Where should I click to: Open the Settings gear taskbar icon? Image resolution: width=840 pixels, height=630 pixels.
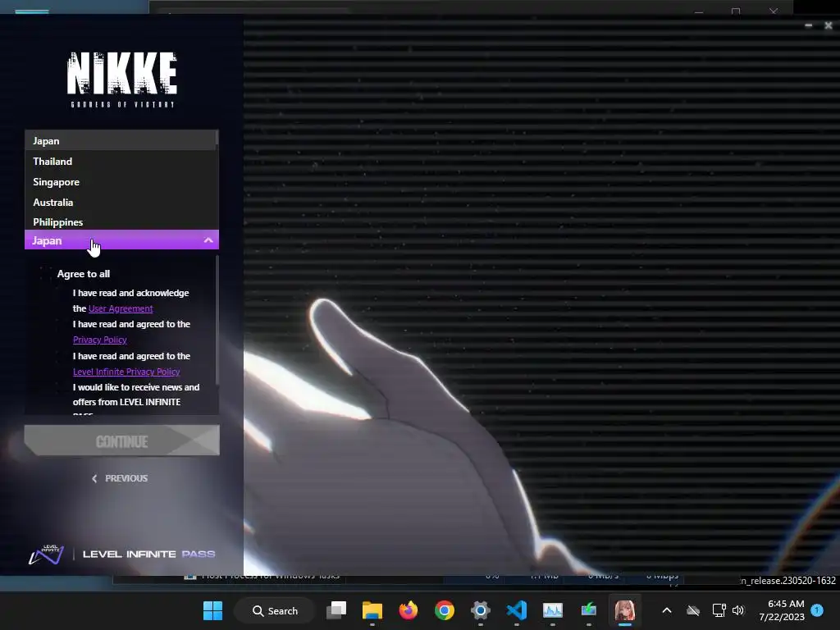pos(481,610)
